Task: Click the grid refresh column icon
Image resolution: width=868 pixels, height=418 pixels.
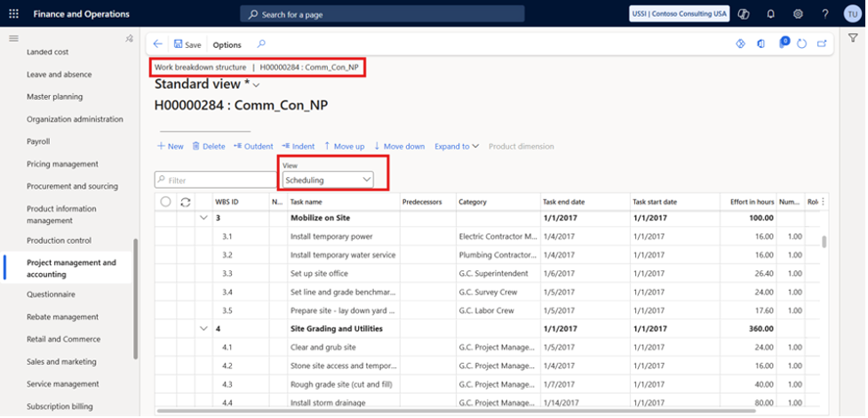Action: [x=186, y=202]
